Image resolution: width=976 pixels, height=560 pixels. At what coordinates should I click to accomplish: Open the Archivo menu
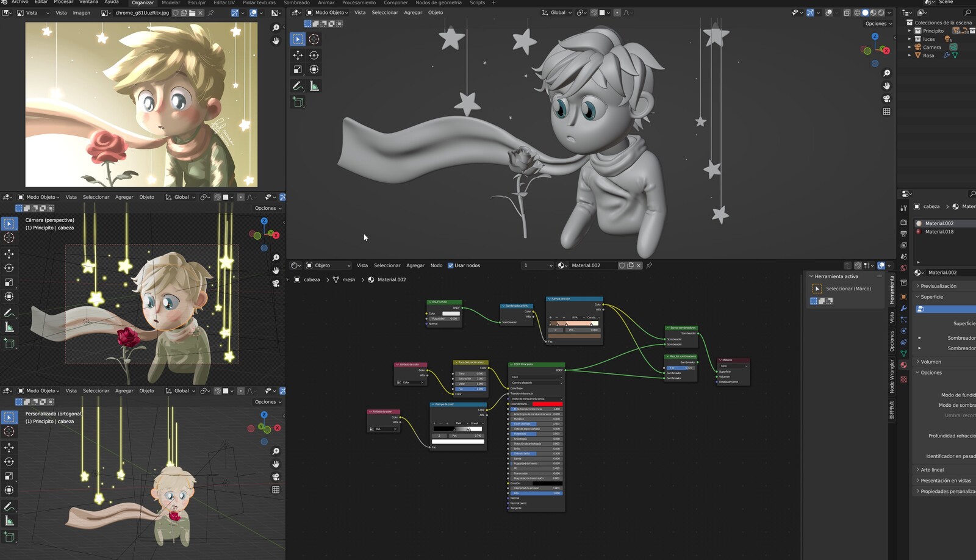point(20,2)
